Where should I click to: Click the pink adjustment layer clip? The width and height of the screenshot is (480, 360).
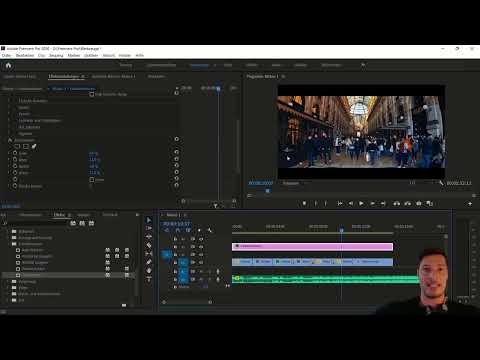[312, 247]
